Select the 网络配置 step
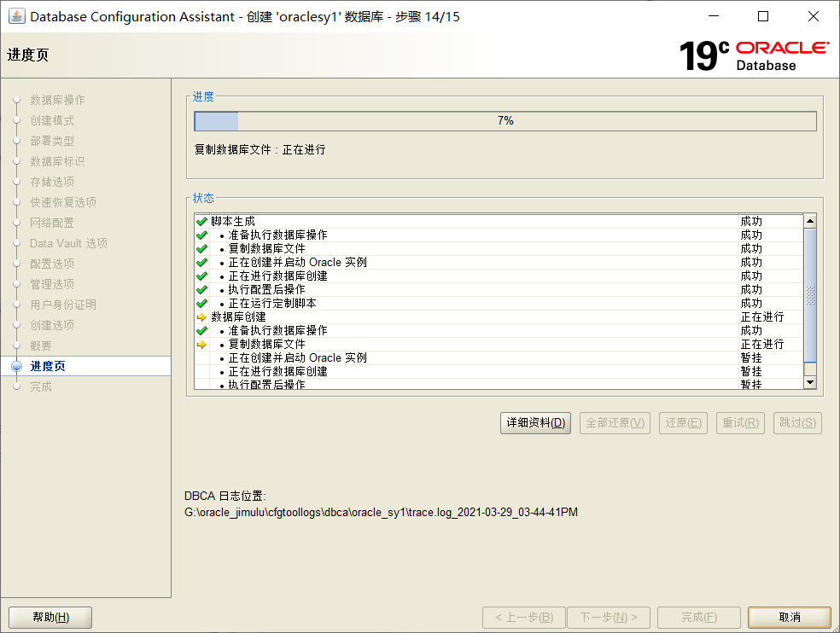The width and height of the screenshot is (840, 633). (52, 223)
